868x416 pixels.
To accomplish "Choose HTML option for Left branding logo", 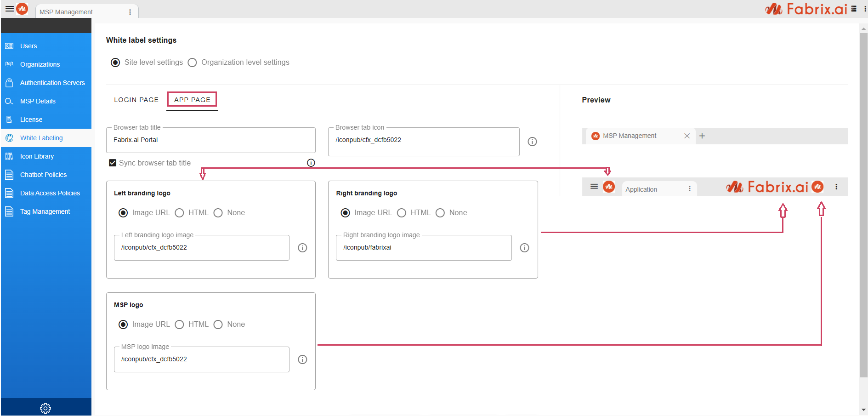I will pyautogui.click(x=180, y=213).
